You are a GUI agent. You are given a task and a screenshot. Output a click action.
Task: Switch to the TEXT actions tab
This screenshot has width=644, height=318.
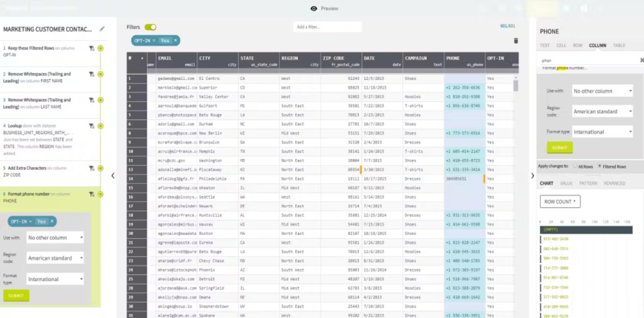click(x=545, y=45)
